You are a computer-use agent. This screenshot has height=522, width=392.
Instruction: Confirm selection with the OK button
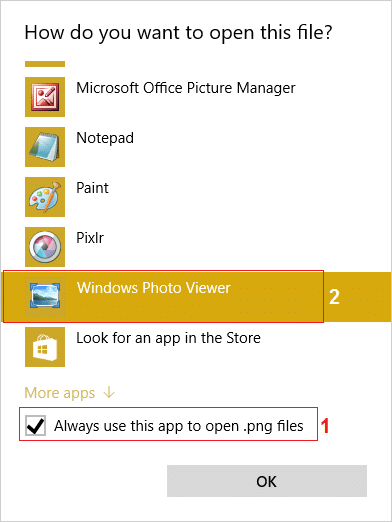(267, 481)
